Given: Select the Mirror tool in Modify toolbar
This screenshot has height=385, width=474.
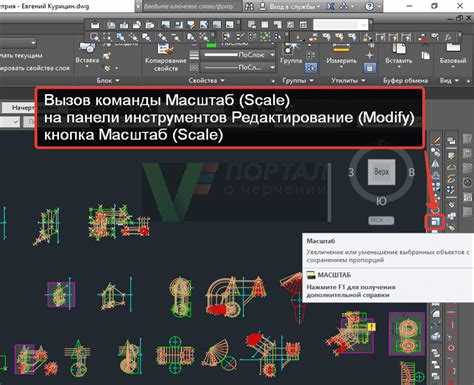Looking at the screenshot, I should click(436, 164).
